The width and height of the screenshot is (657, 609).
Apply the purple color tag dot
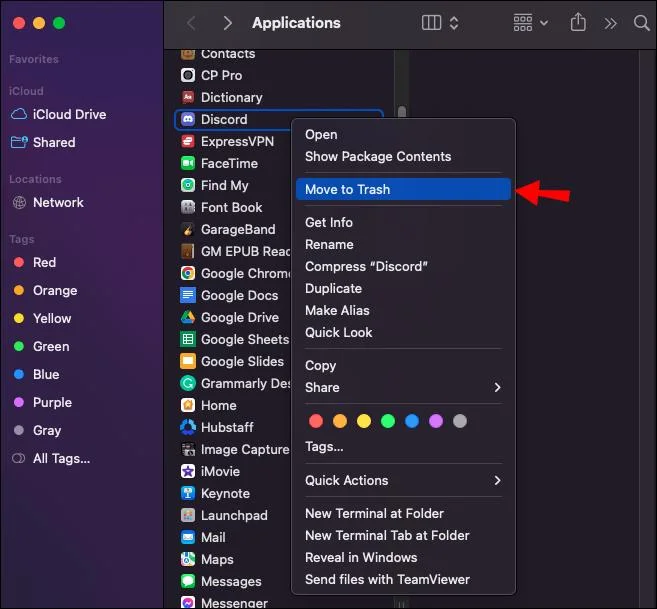[x=436, y=421]
